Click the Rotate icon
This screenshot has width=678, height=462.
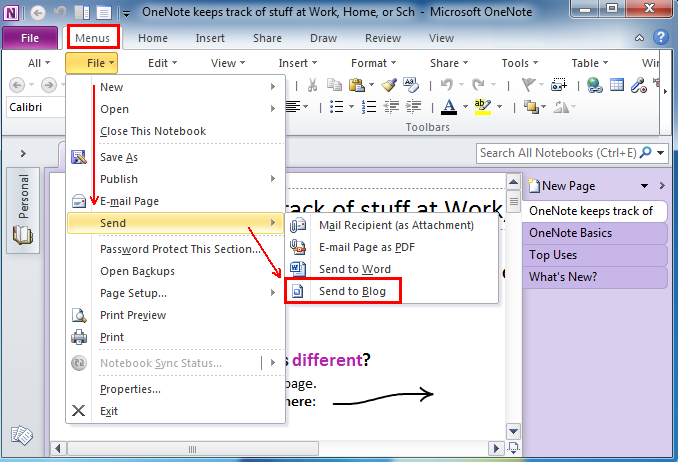tap(561, 107)
